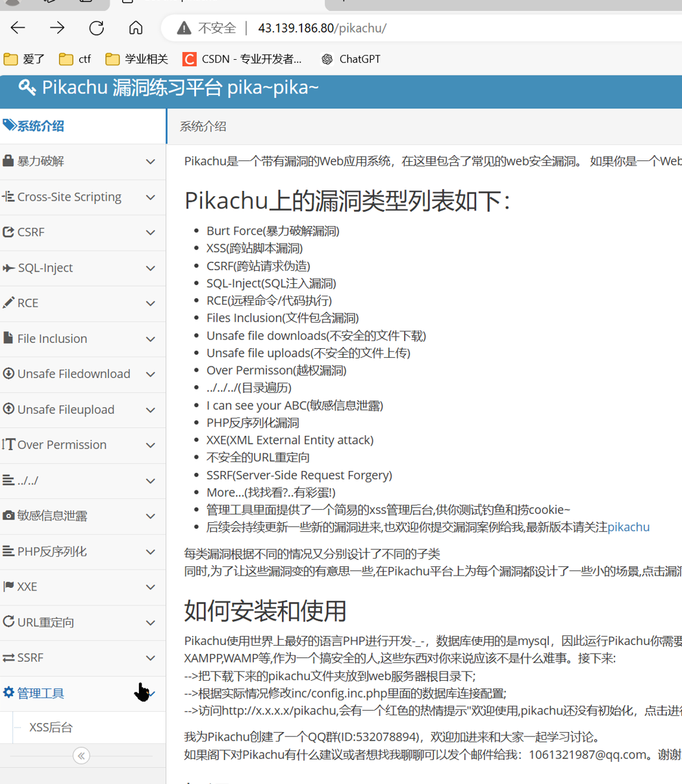Expand the URL重定向 chevron
682x784 pixels.
click(x=151, y=622)
